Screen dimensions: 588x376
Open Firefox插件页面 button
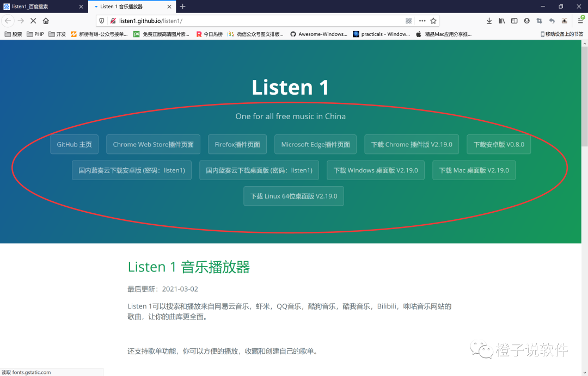pos(237,144)
